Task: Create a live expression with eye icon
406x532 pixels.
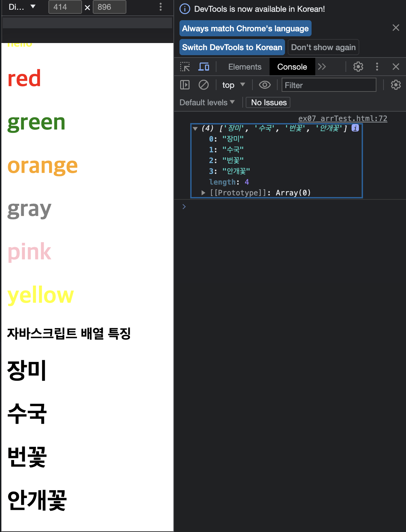Action: (x=265, y=85)
